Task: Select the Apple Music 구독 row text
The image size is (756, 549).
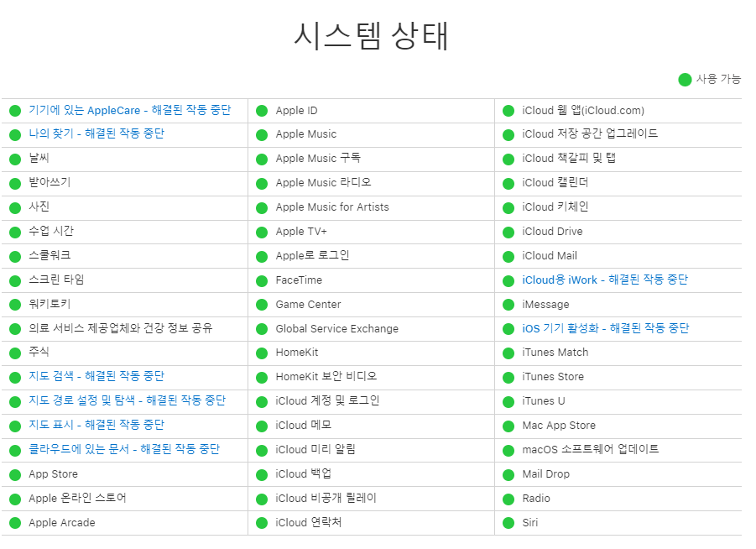Action: point(318,158)
